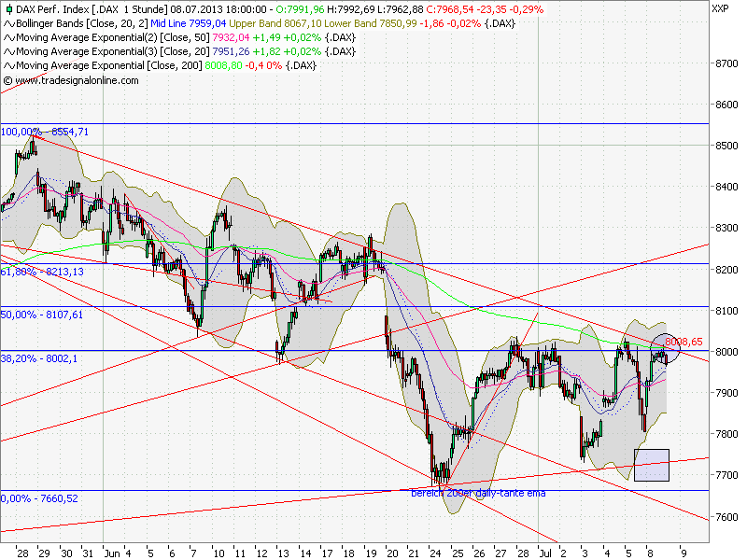Click 8700 on the price axis
747x560 pixels.
coord(726,63)
